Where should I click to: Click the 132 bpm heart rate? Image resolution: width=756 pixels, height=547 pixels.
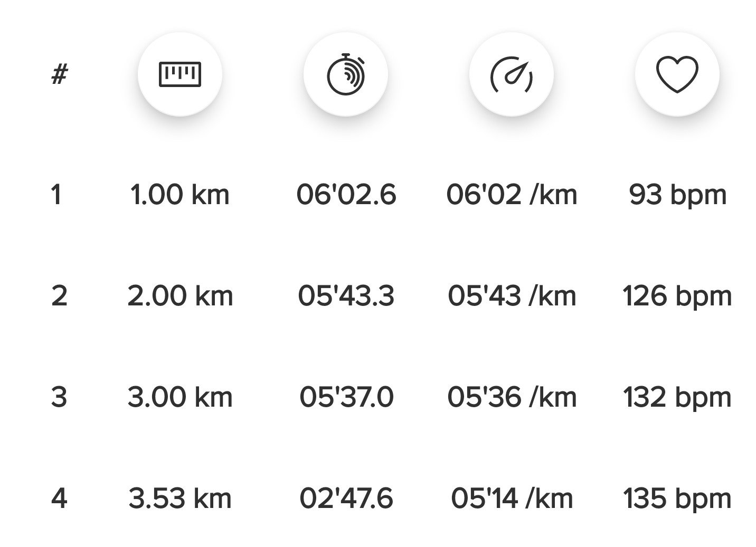click(x=677, y=397)
